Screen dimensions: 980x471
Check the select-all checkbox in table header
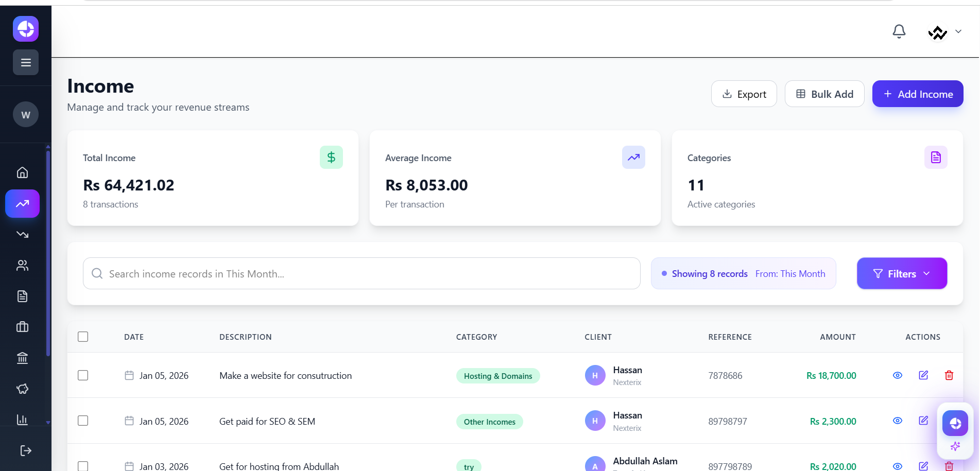pyautogui.click(x=83, y=336)
